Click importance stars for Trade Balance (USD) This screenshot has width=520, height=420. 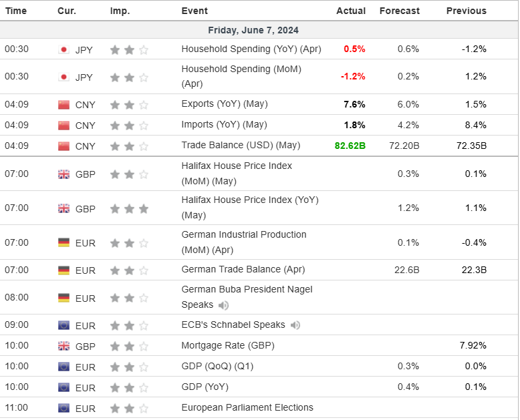pos(129,146)
